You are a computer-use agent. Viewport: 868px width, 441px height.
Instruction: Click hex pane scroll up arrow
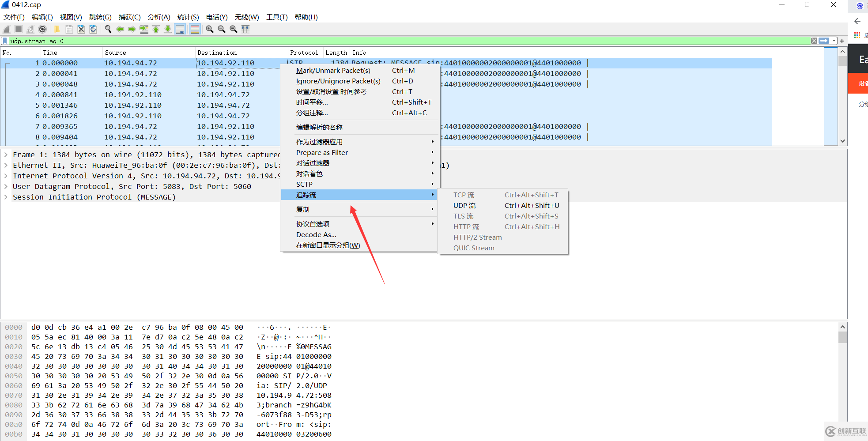click(x=842, y=327)
